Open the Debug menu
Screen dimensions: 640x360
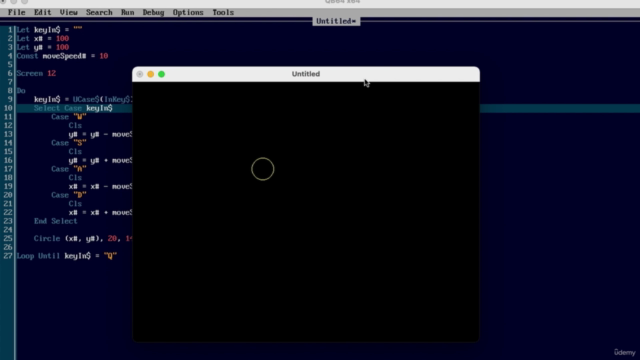[x=153, y=12]
